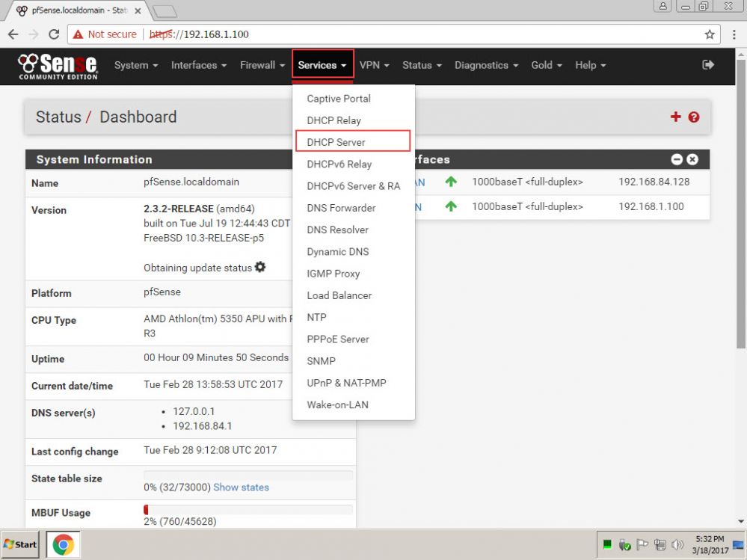The width and height of the screenshot is (747, 560).
Task: Click the browser forward arrow
Action: (34, 34)
